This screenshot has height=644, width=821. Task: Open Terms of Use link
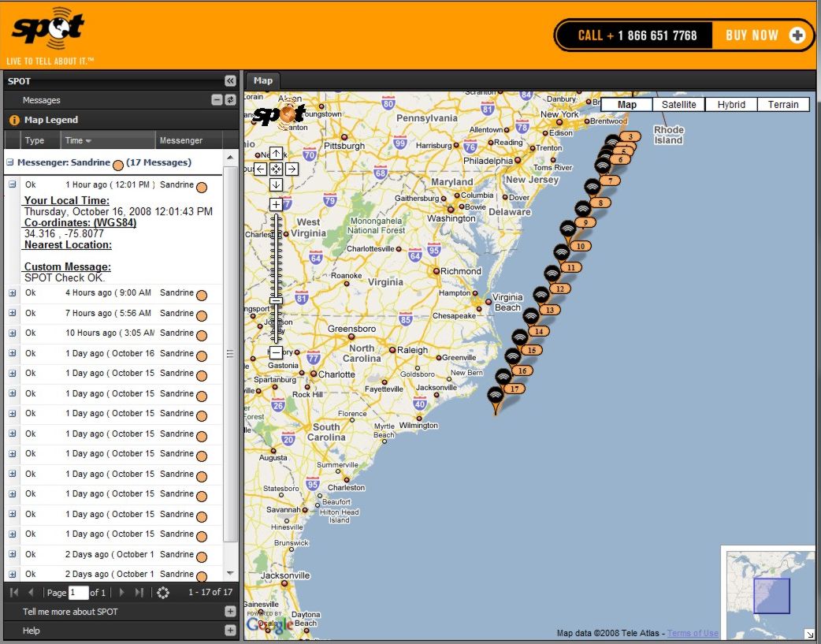693,633
